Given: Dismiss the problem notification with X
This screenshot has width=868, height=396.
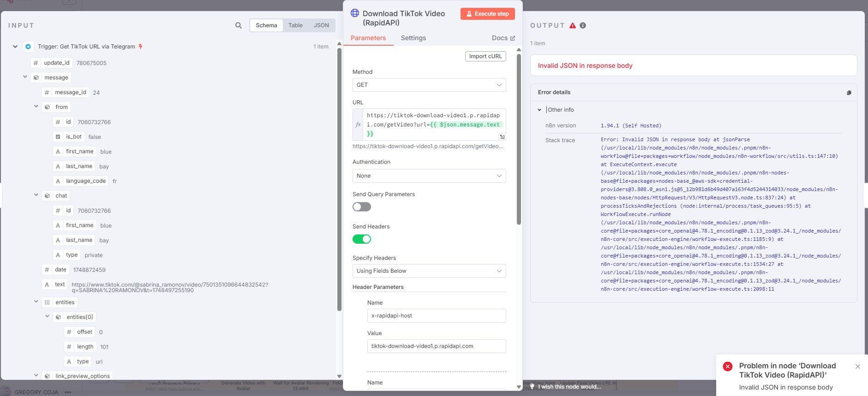Looking at the screenshot, I should 858,366.
